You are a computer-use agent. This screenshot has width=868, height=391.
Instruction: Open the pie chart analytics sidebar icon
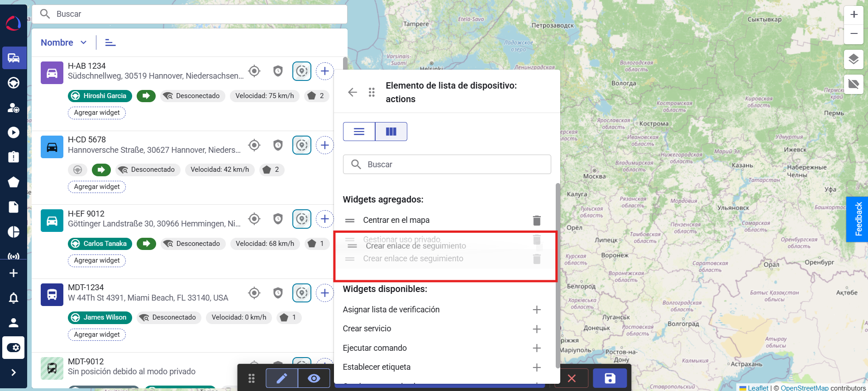coord(14,232)
